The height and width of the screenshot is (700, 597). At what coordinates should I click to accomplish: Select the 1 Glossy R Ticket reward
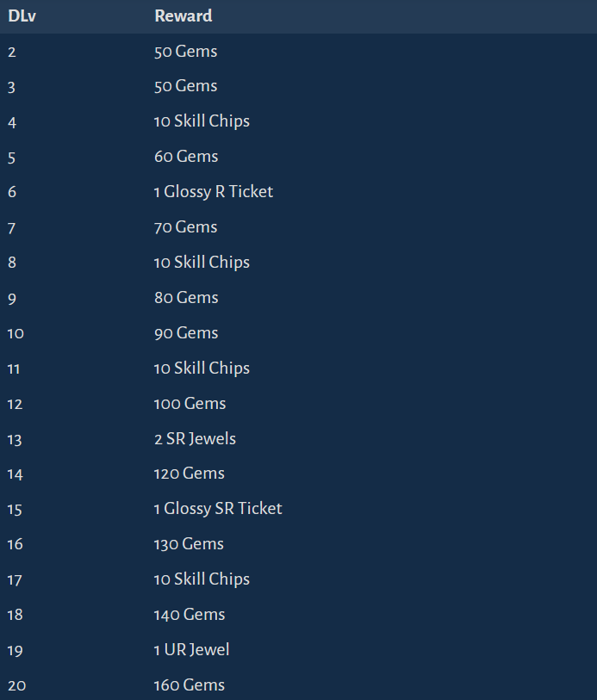[214, 192]
